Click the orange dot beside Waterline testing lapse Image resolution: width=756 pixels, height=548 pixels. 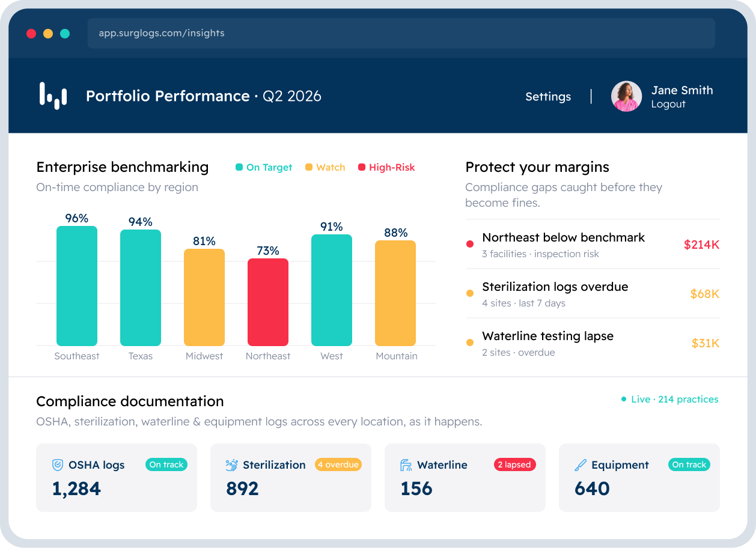[x=470, y=342]
